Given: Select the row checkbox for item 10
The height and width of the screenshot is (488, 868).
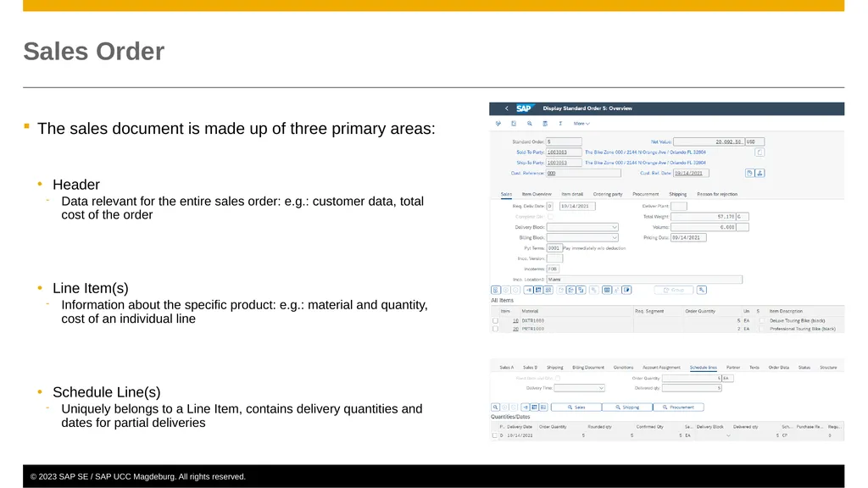Looking at the screenshot, I should click(x=495, y=321).
